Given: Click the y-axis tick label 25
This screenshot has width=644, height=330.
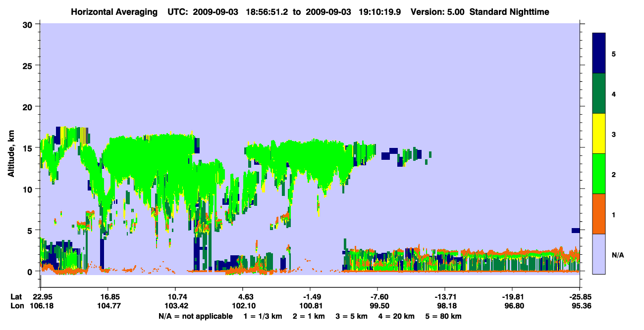Looking at the screenshot, I should 28,65.
